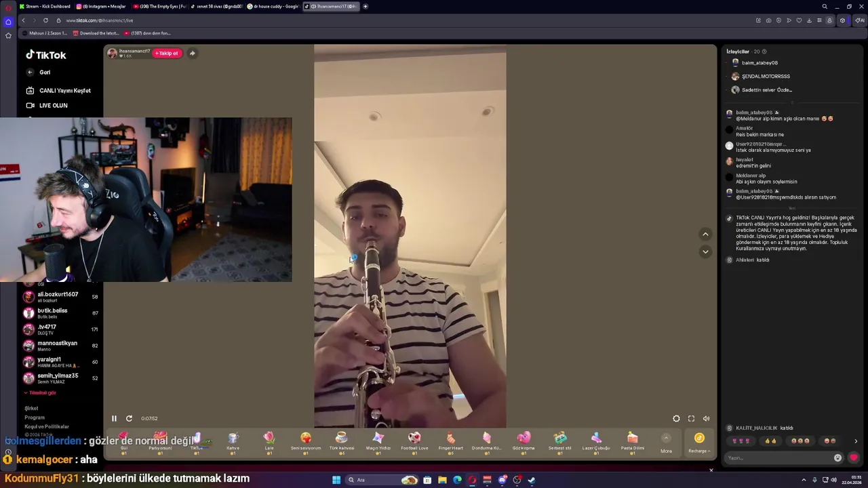The height and width of the screenshot is (488, 868).
Task: Send the Finger Heart gift
Action: 451,442
